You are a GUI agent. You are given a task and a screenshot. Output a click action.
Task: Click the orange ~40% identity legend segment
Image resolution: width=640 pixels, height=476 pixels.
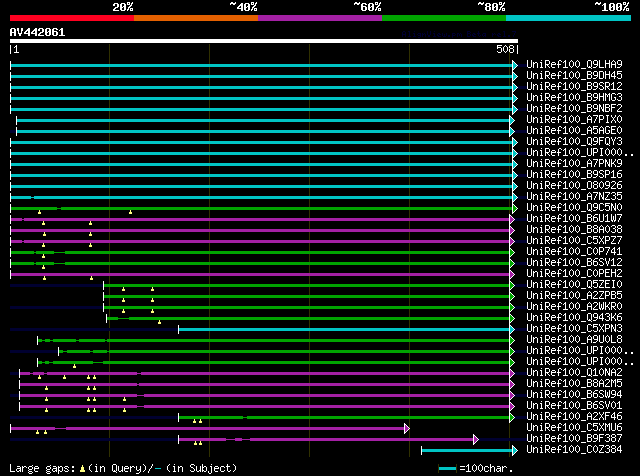point(195,17)
